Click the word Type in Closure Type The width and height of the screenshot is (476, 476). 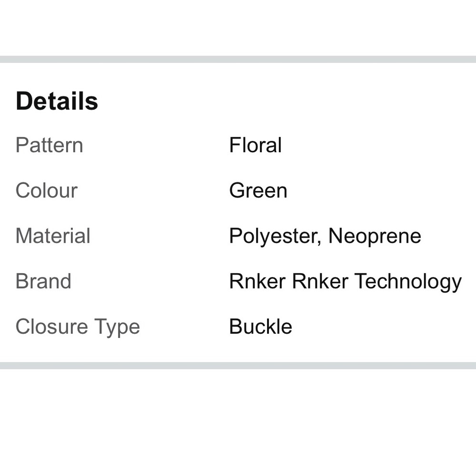[x=117, y=327]
